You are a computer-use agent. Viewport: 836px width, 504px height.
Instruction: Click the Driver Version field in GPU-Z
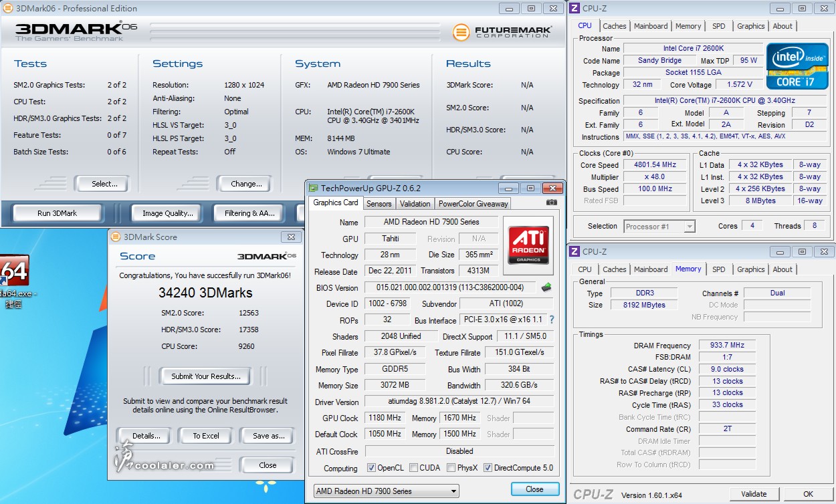pos(459,402)
